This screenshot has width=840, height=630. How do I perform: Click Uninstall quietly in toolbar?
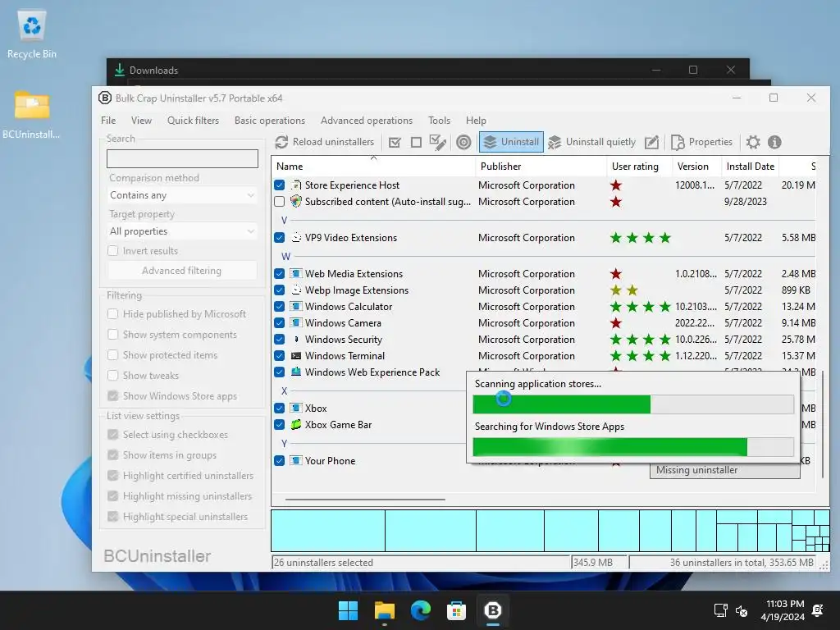click(x=592, y=142)
